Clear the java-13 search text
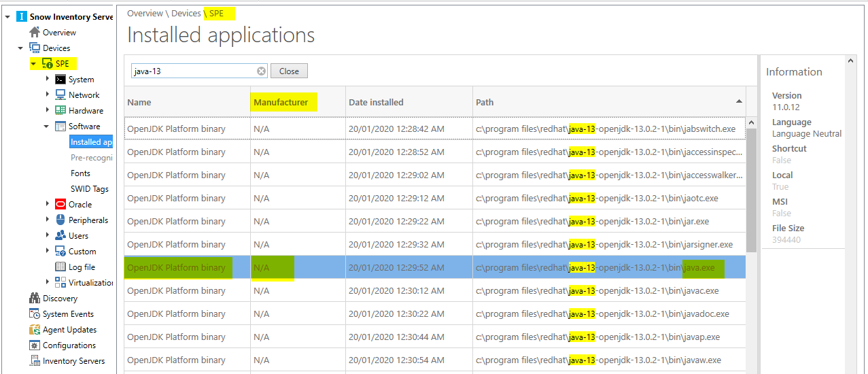 (x=262, y=71)
